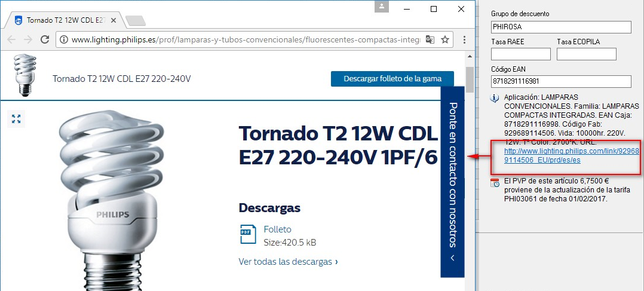The image size is (644, 291).
Task: Click Descargar folleto de la gama button
Action: (x=392, y=78)
